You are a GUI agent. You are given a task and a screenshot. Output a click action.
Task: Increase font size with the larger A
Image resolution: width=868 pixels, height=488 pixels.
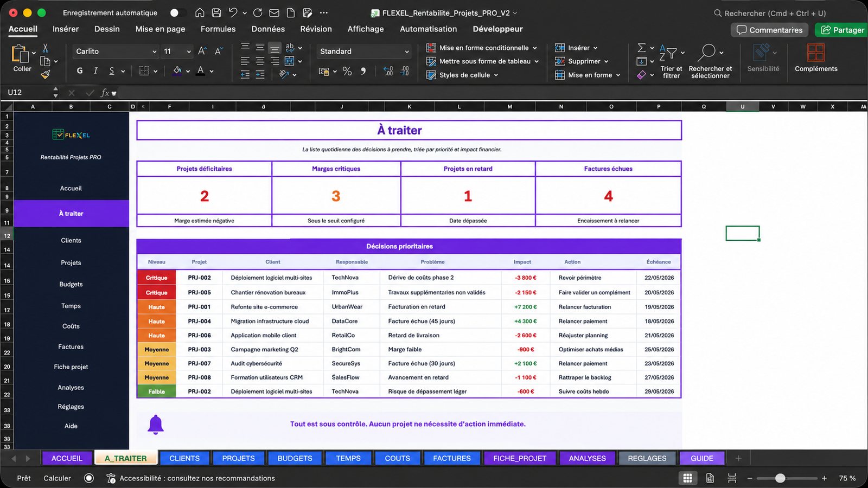click(x=202, y=51)
